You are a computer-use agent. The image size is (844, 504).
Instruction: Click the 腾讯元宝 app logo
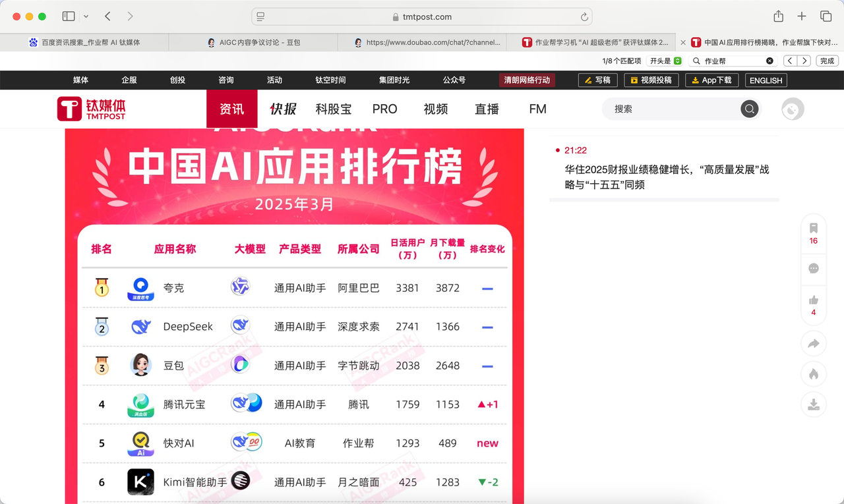[140, 405]
